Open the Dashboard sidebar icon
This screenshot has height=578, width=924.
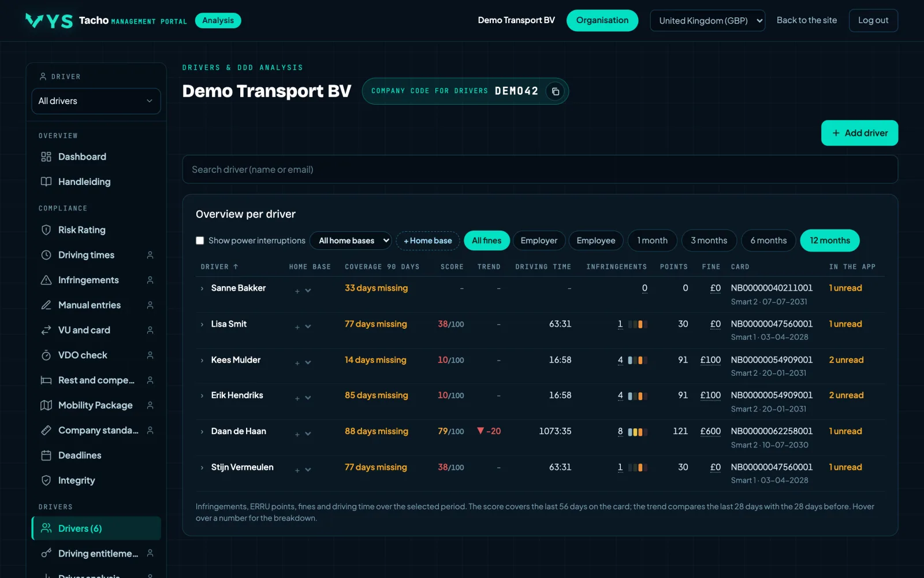[x=46, y=157]
